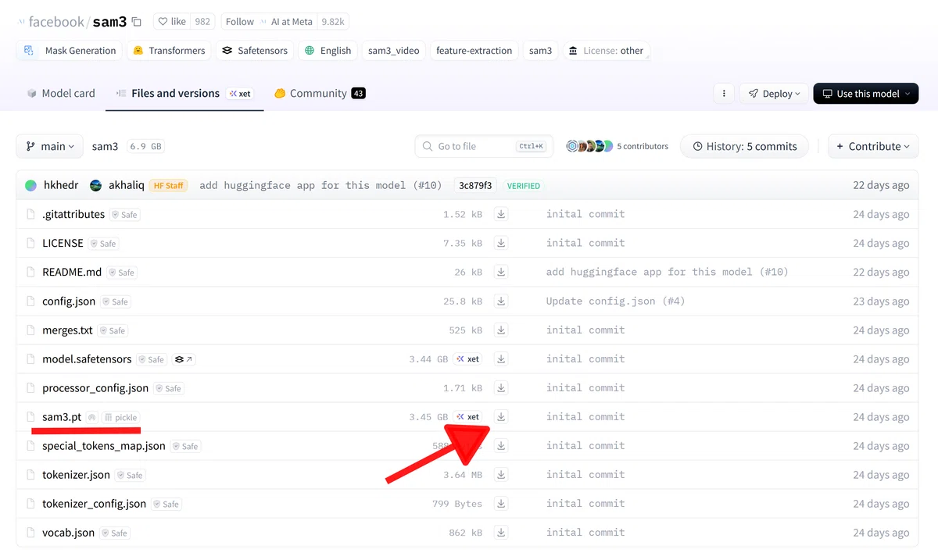Viewport: 938px width, 560px height.
Task: Open the facebook organization link
Action: coord(56,22)
